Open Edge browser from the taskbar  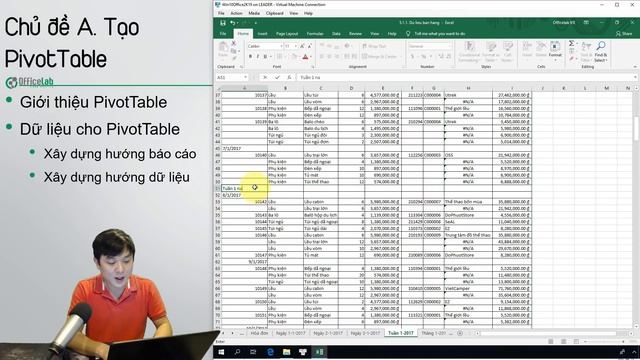pos(270,352)
